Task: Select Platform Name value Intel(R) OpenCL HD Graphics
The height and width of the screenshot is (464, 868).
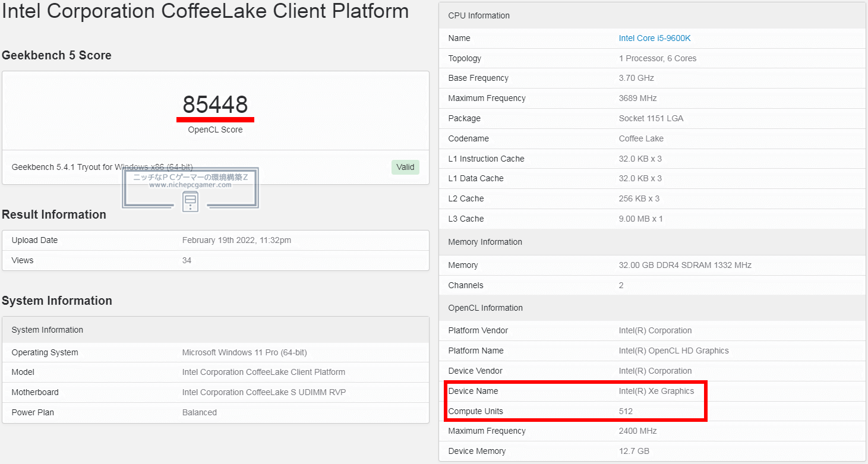Action: tap(673, 351)
